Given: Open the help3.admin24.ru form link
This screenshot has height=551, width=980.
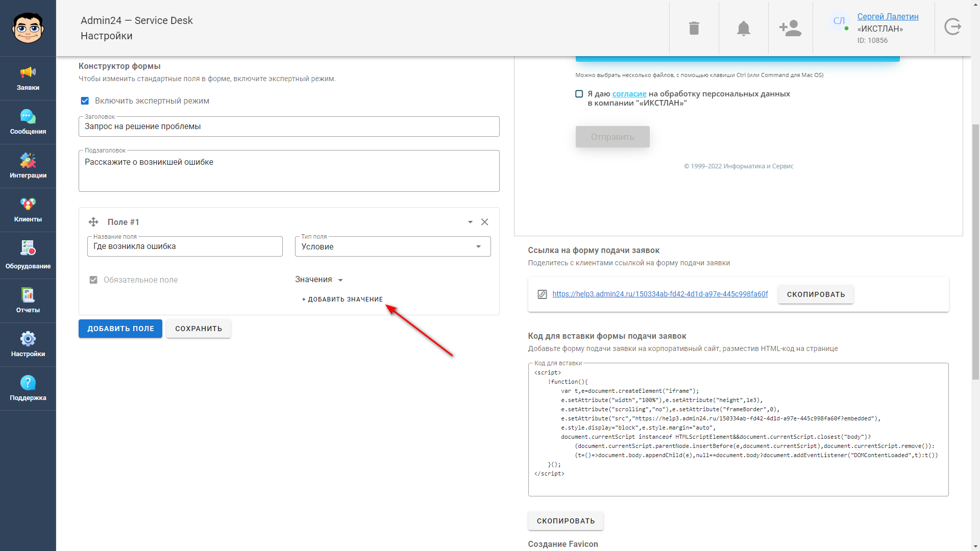Looking at the screenshot, I should pos(660,294).
